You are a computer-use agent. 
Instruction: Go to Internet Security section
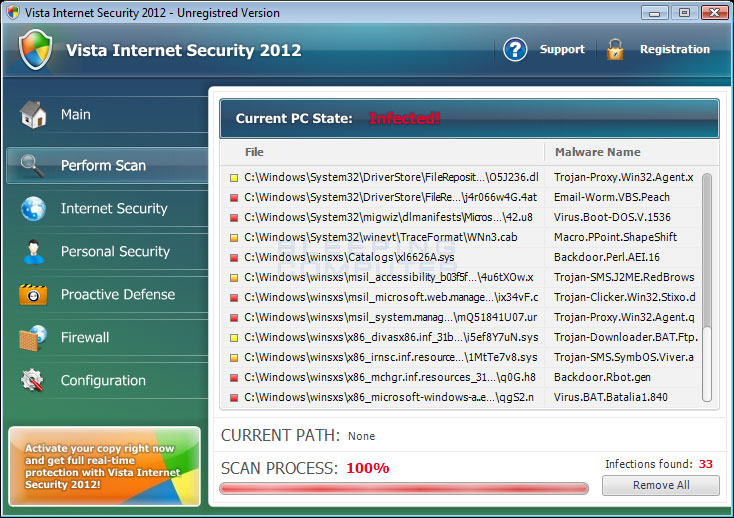click(107, 208)
